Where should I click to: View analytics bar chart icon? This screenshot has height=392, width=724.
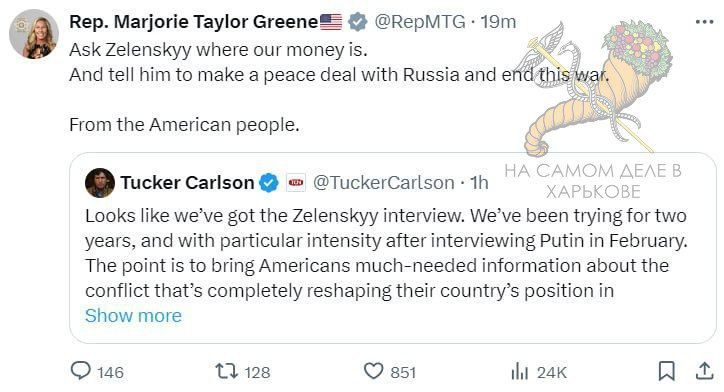pos(519,371)
